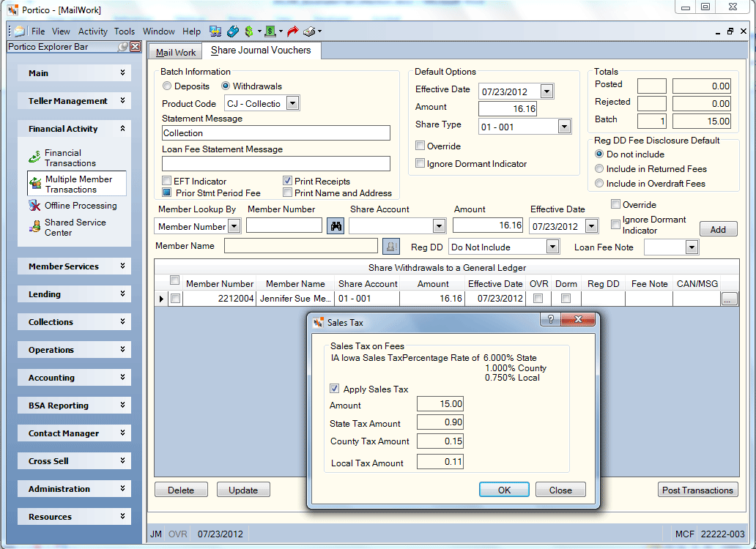
Task: Open the Activity menu
Action: (x=92, y=31)
